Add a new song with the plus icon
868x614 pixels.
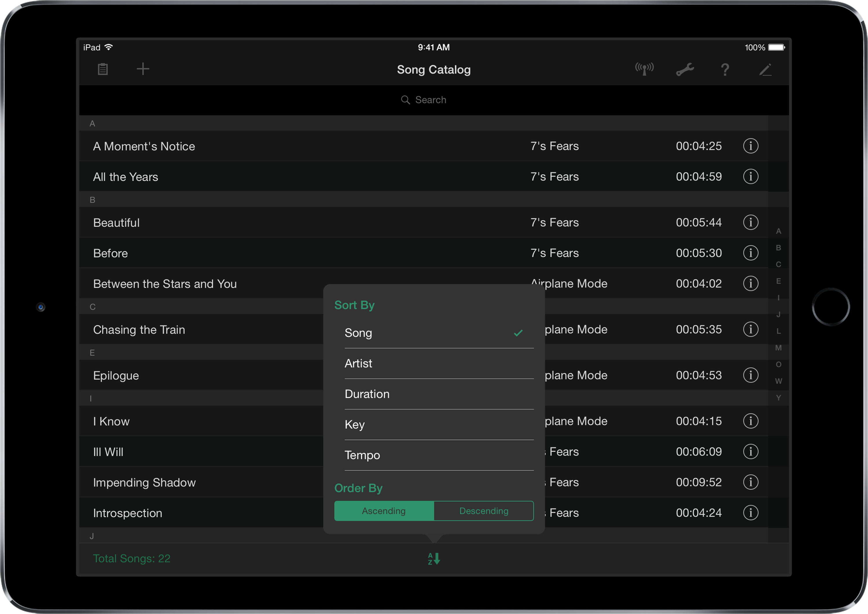143,69
